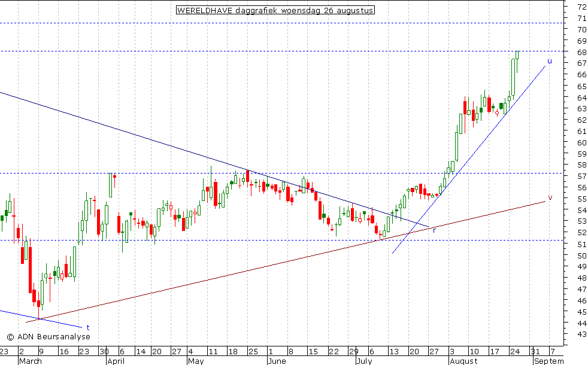This screenshot has height=365, width=588.
Task: Click the date label 9 under March low
Action: coord(40,351)
